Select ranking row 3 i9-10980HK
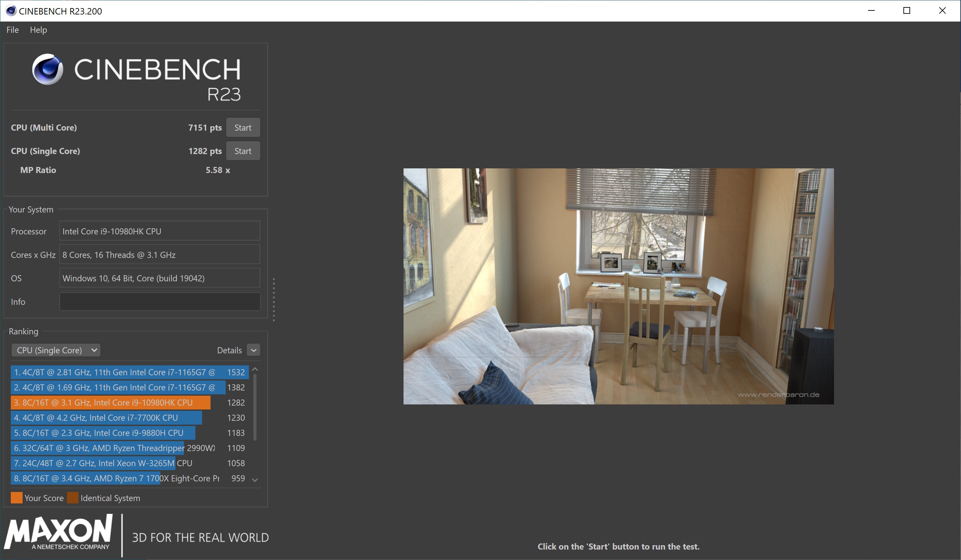Screen dimensions: 961x560 click(x=130, y=402)
